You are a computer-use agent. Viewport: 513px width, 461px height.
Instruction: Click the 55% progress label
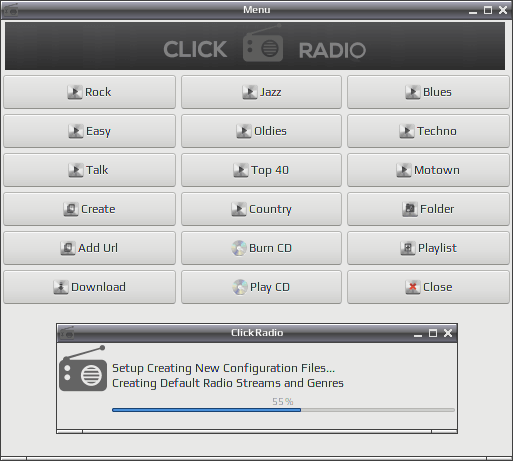coord(283,401)
